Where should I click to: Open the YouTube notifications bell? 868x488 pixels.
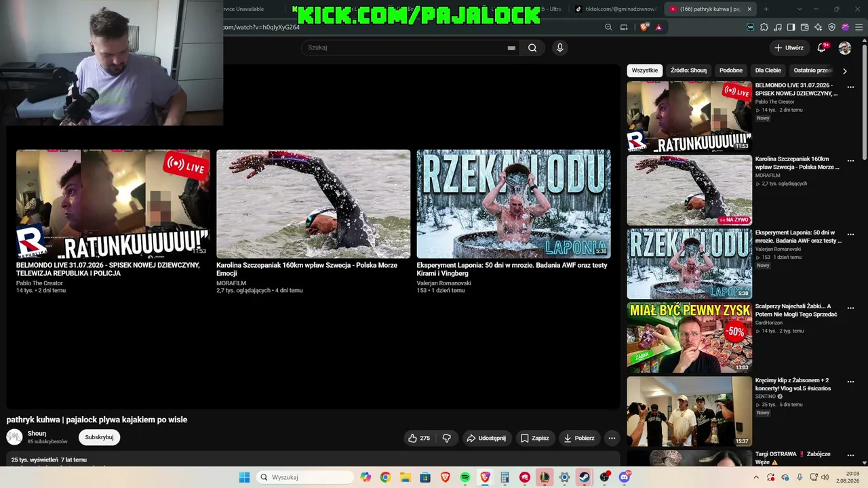[822, 47]
